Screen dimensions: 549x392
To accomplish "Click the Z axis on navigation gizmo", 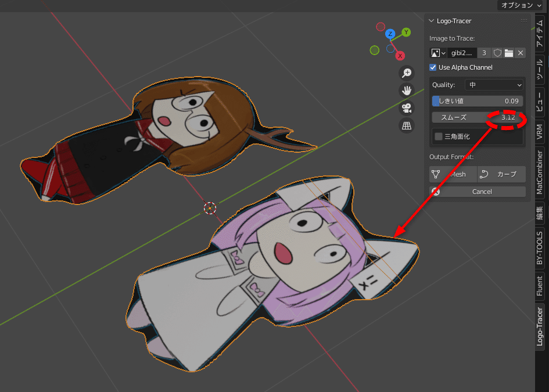I will coord(390,34).
